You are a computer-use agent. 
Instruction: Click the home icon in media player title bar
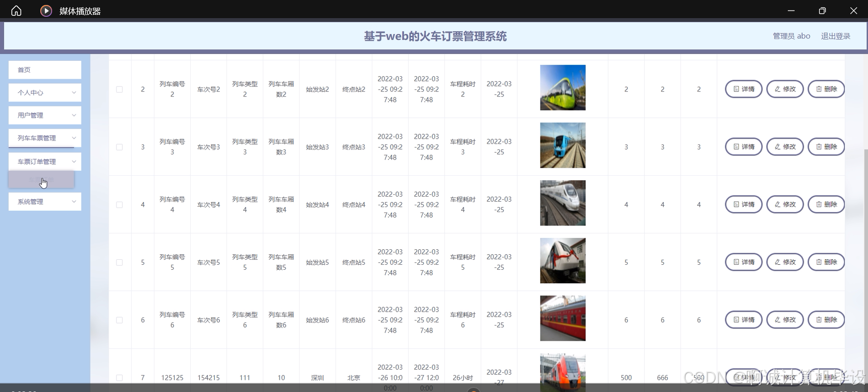[16, 10]
